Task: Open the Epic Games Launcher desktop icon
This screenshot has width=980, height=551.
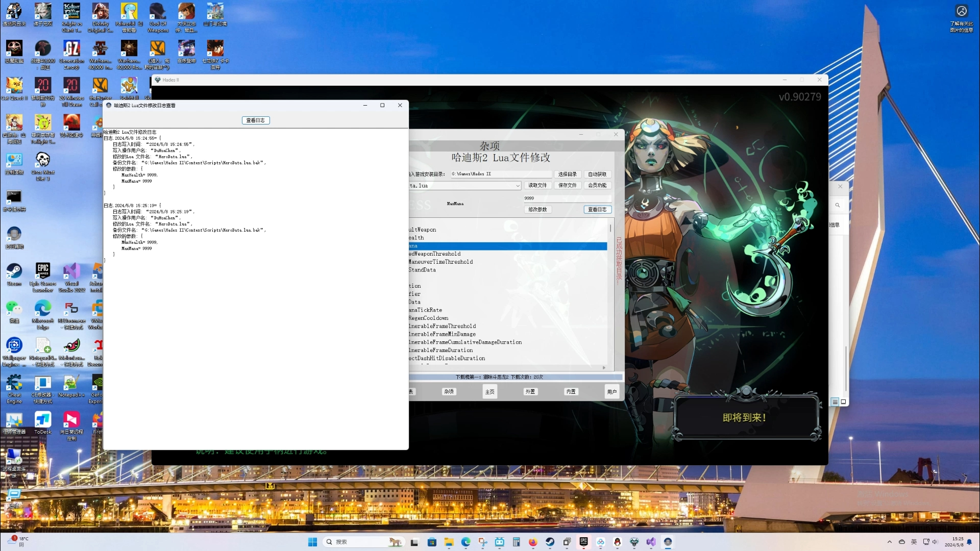Action: click(43, 278)
